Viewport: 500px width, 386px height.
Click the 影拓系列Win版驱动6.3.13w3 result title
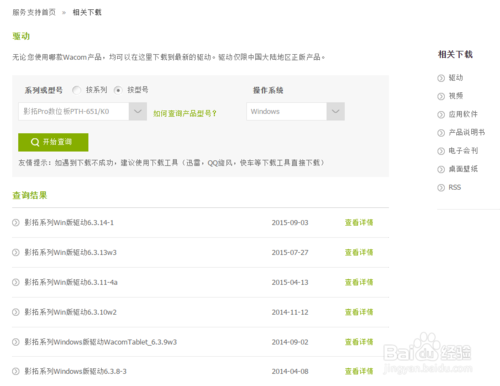coord(70,252)
